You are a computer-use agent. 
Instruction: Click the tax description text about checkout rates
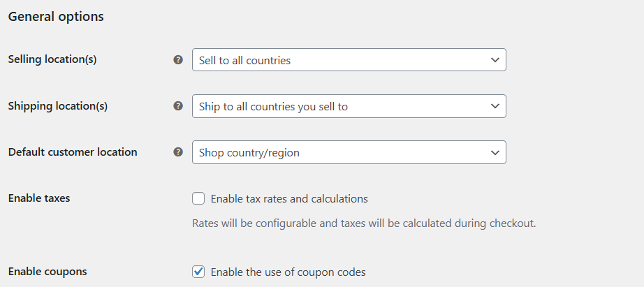point(364,223)
